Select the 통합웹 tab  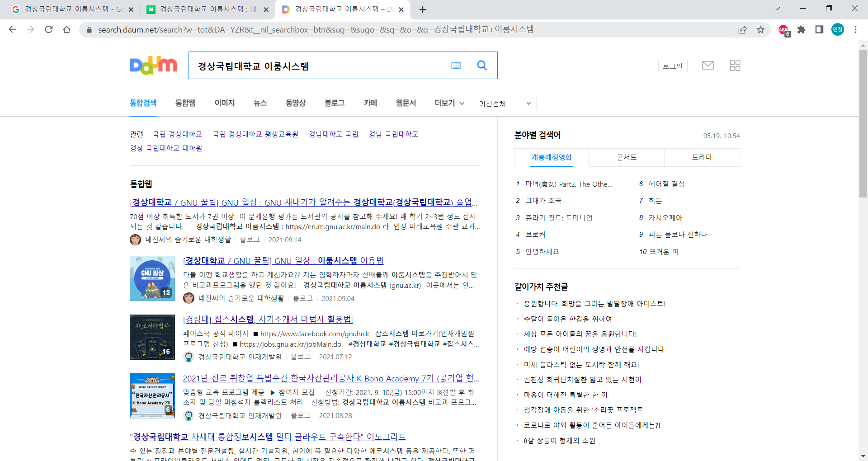(185, 103)
